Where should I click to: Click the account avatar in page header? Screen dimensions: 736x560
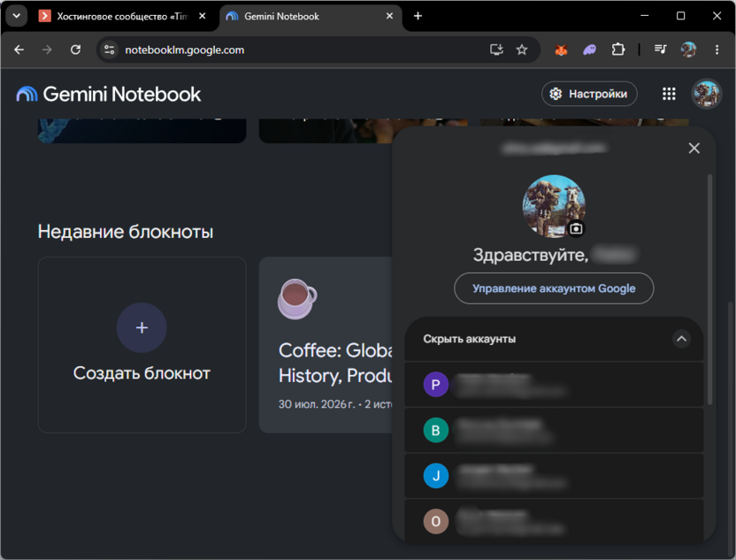[707, 94]
